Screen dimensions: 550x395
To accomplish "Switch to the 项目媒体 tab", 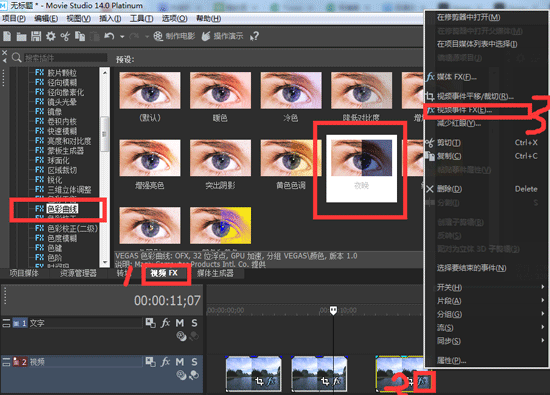I will coord(24,273).
